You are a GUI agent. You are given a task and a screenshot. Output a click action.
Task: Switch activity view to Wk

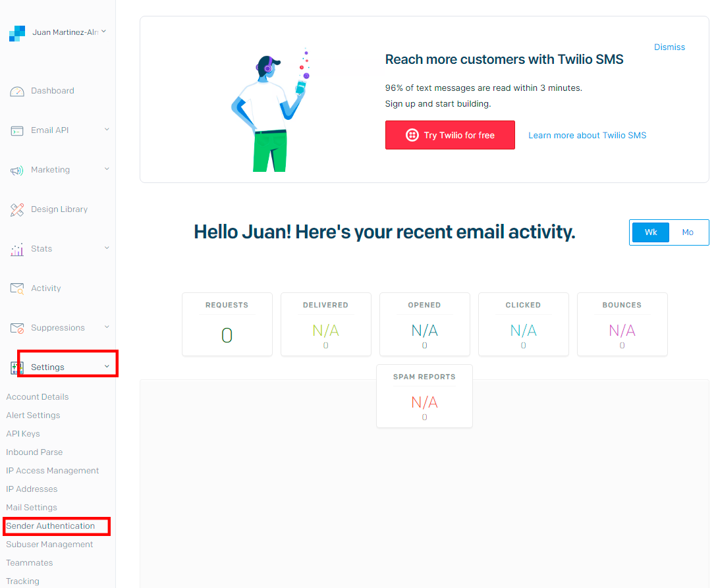pyautogui.click(x=651, y=232)
